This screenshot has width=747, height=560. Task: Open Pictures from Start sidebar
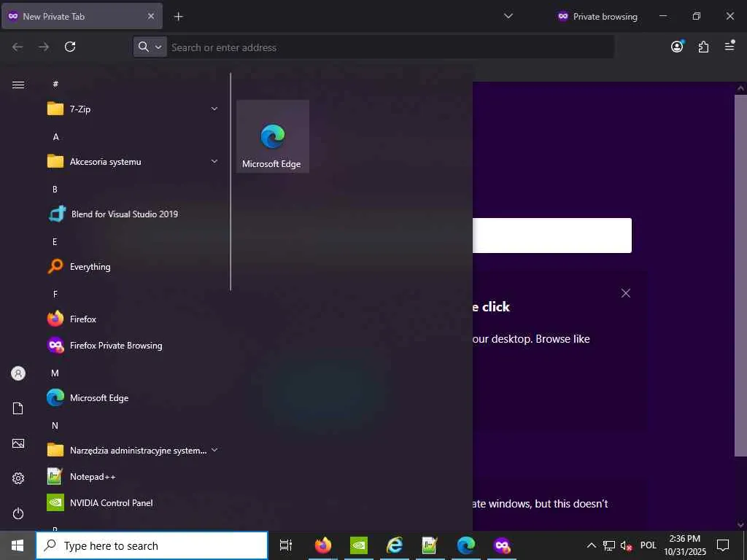click(x=18, y=443)
